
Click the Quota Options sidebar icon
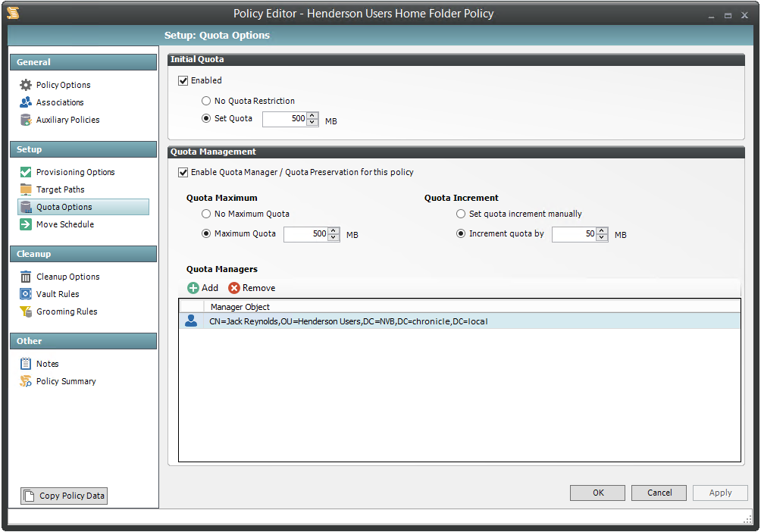click(26, 207)
